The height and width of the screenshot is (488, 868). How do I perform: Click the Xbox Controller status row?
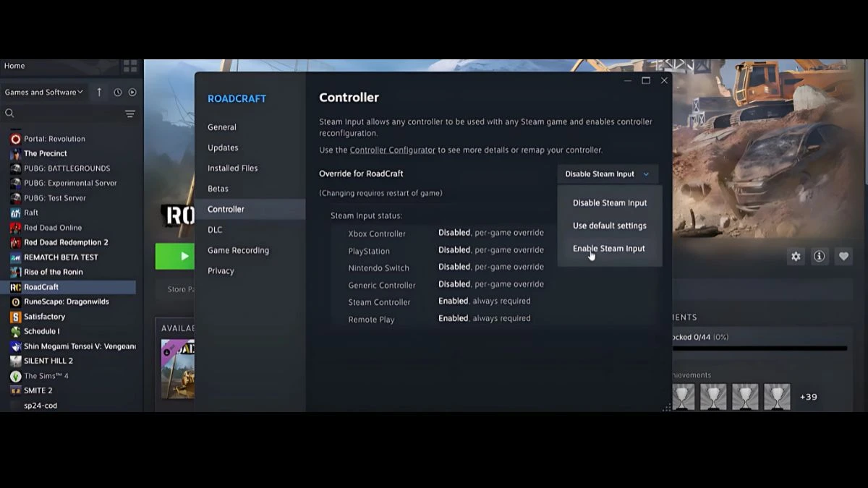(446, 233)
